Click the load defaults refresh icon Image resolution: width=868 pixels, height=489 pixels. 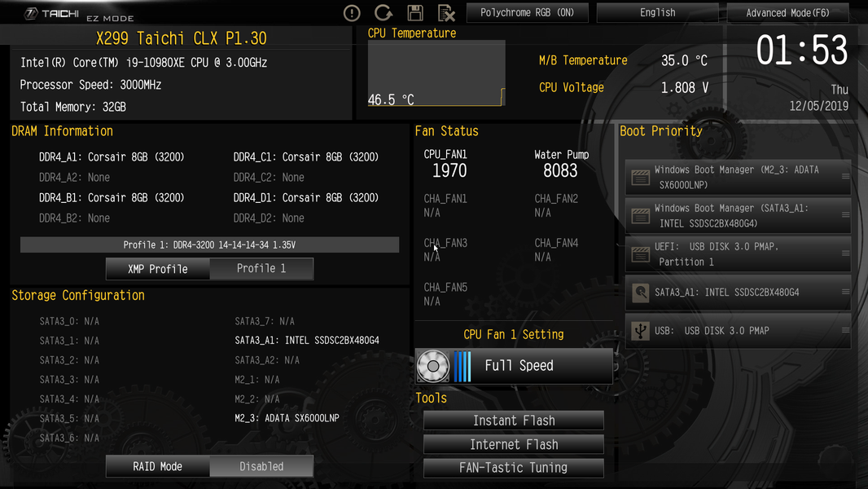click(383, 13)
